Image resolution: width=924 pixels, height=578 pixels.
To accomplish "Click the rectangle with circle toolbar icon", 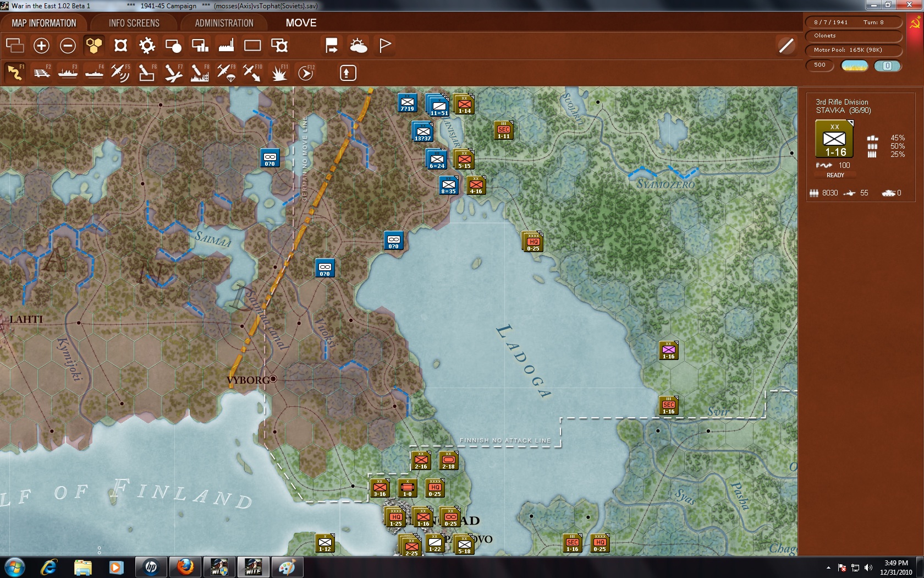I will [x=173, y=46].
